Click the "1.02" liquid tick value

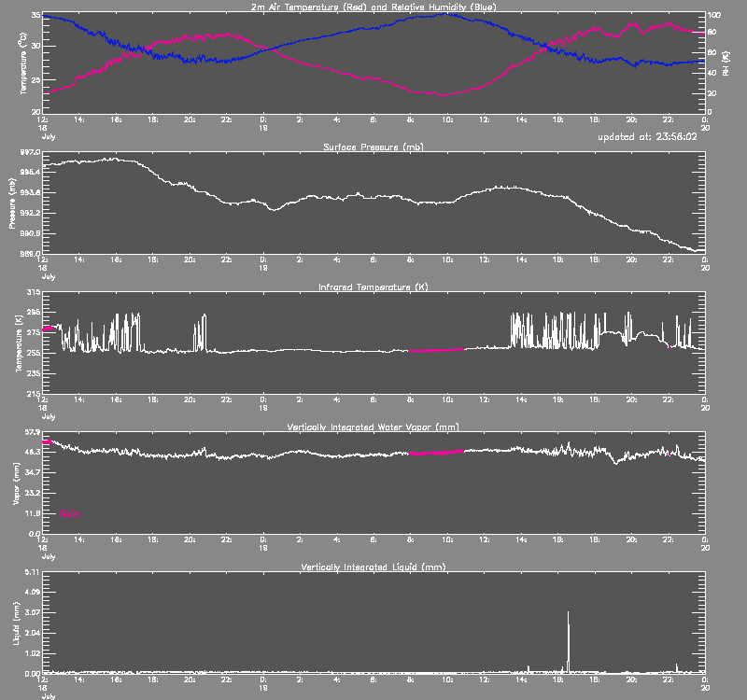pos(33,653)
